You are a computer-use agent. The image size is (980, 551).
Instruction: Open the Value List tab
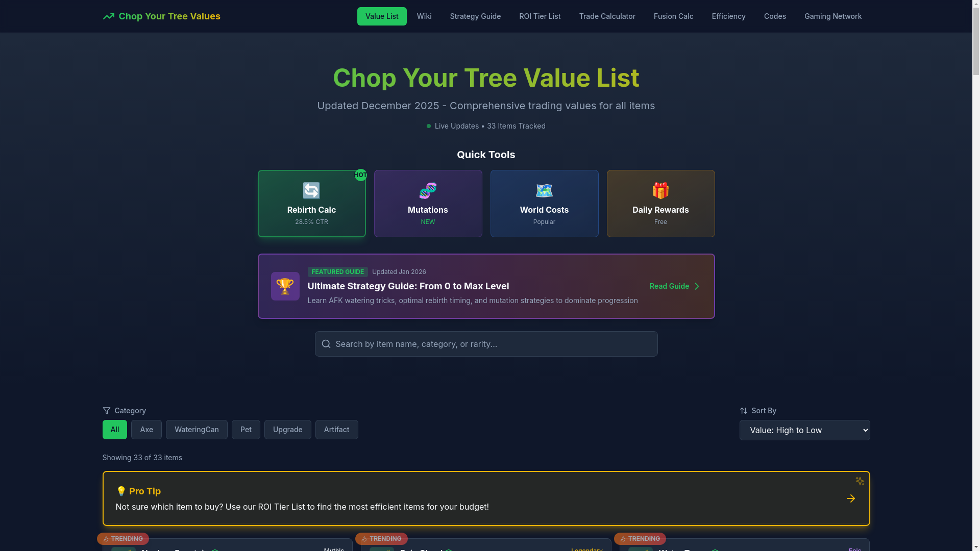[x=382, y=16]
